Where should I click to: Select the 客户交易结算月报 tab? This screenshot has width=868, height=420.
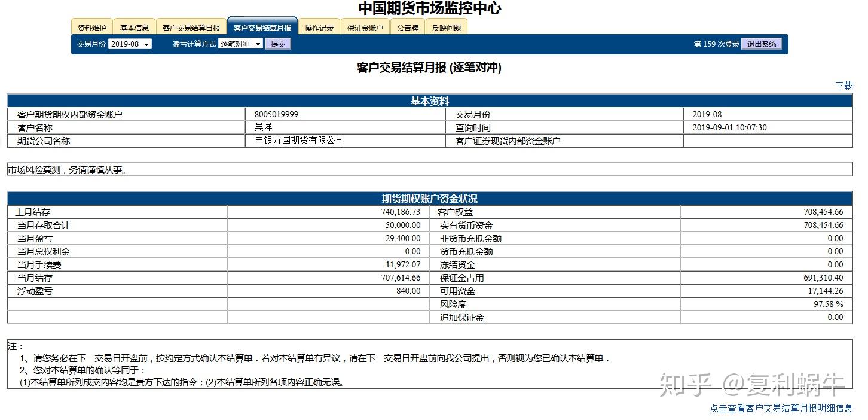pos(262,26)
